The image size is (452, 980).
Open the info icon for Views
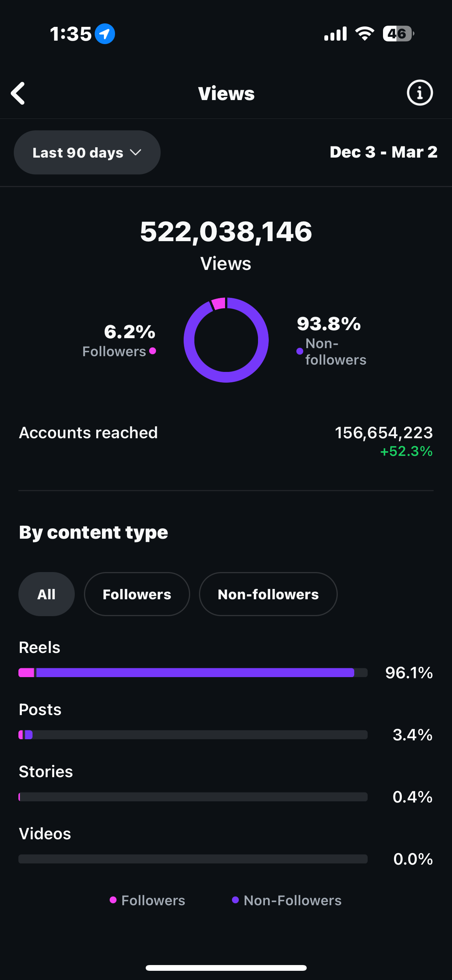pos(419,93)
